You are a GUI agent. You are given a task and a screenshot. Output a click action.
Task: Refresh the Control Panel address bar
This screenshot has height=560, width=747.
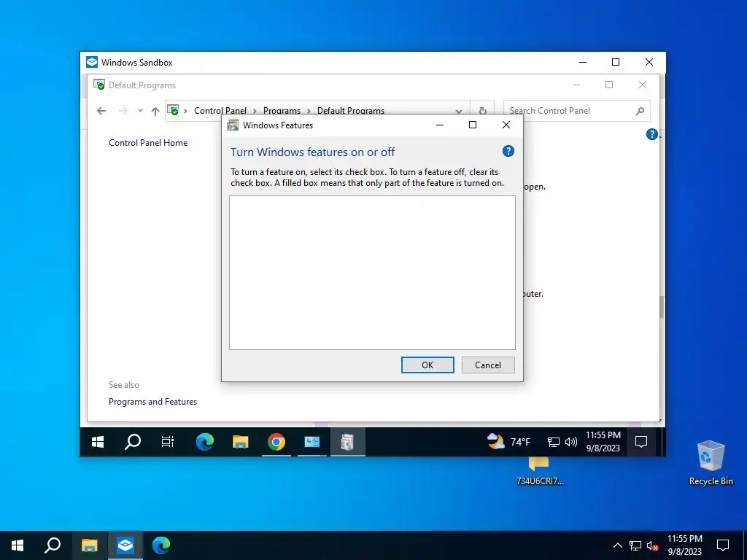pos(482,111)
